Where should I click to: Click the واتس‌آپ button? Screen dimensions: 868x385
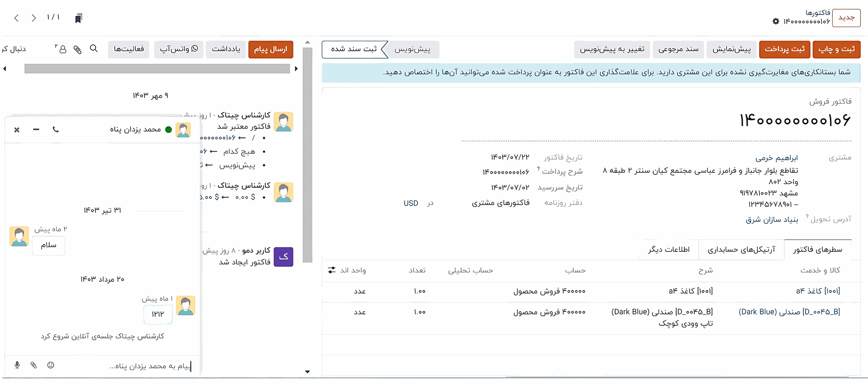pyautogui.click(x=179, y=49)
